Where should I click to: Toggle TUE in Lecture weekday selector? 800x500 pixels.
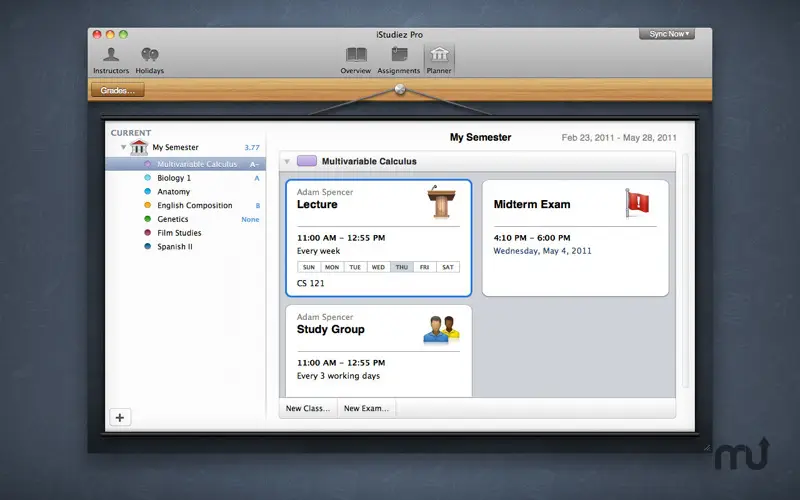355,267
